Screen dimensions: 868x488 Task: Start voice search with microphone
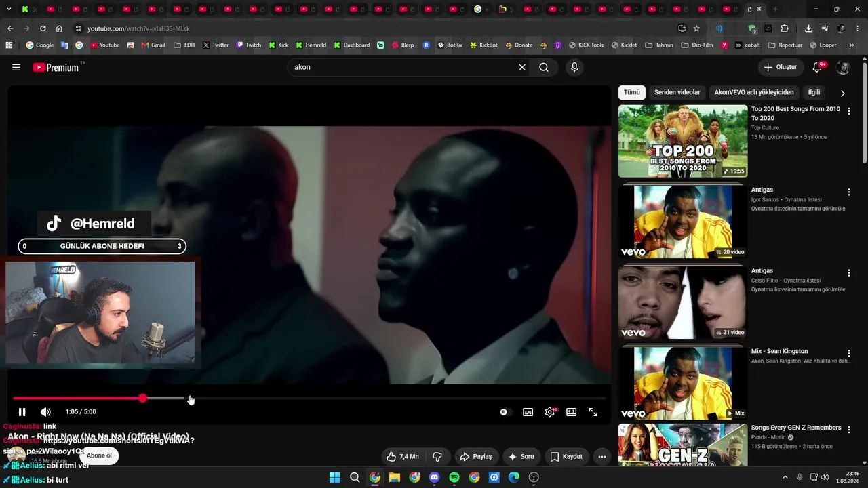coord(574,67)
